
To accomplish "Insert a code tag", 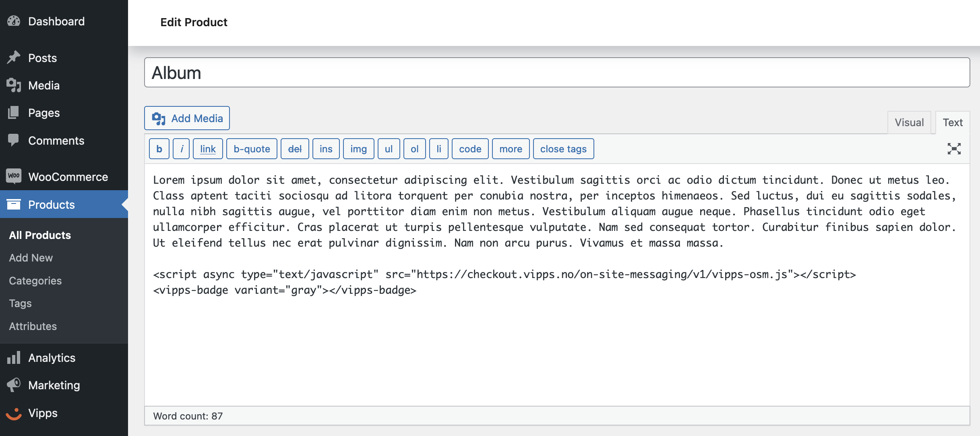I will coord(470,149).
